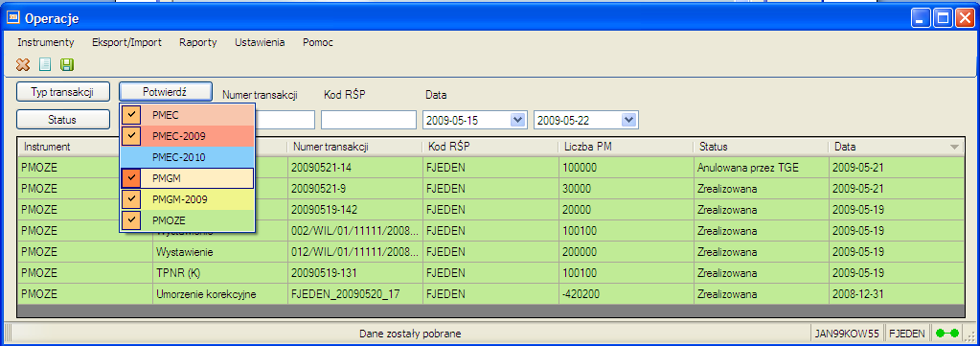Select transaction number 20090521-9 cell

click(355, 188)
